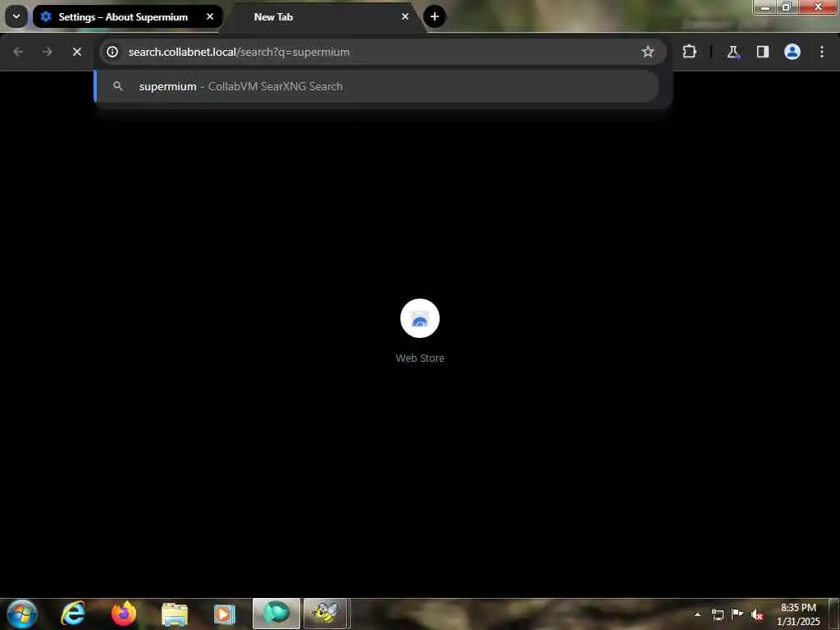
Task: Toggle the side panel
Action: pos(762,52)
